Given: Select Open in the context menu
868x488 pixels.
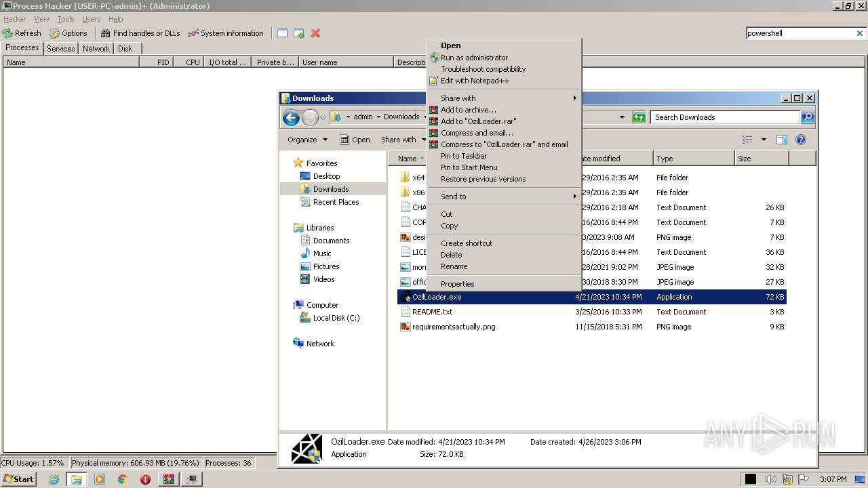Looking at the screenshot, I should [x=504, y=46].
